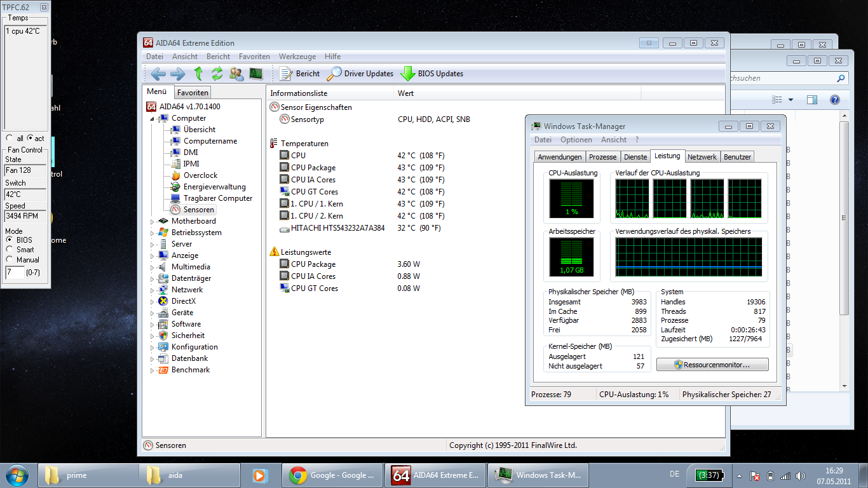Image resolution: width=868 pixels, height=488 pixels.
Task: Open the Datei menu in AIDA64
Action: (x=154, y=57)
